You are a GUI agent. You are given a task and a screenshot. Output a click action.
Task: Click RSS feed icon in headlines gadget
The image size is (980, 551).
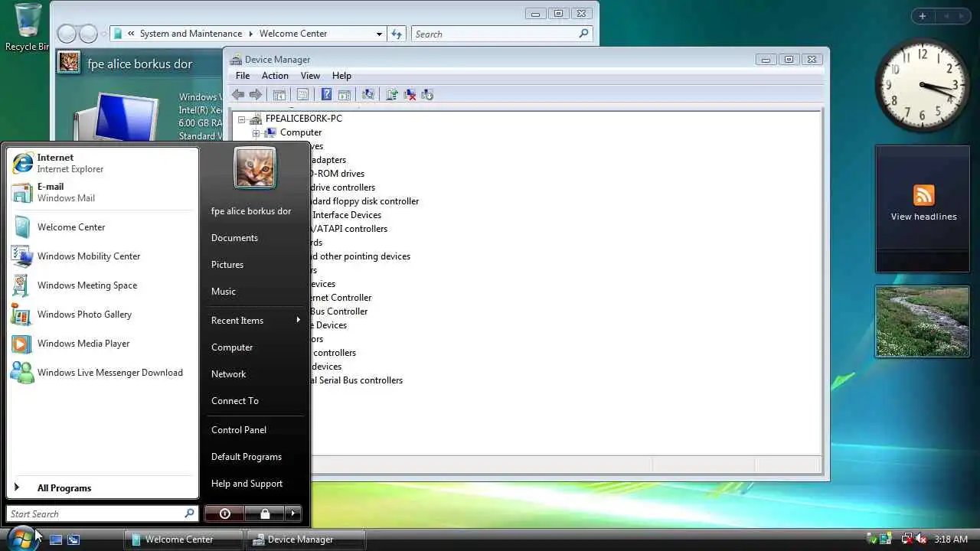pyautogui.click(x=923, y=194)
